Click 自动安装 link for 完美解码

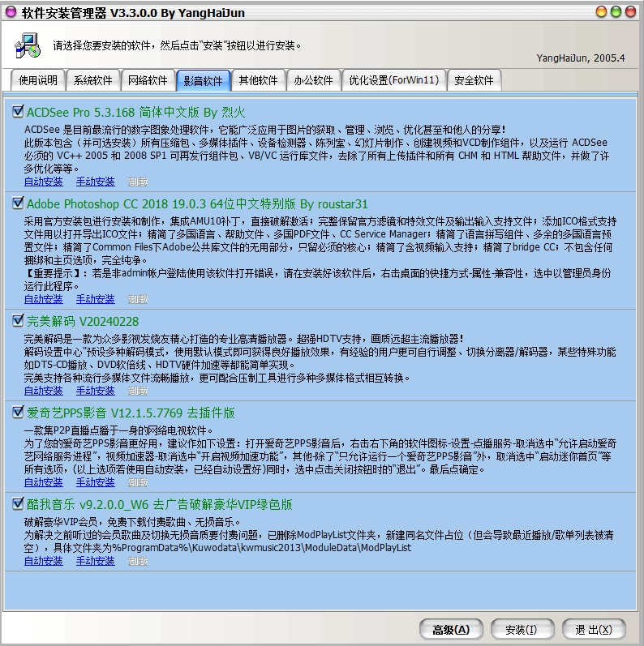(x=43, y=391)
